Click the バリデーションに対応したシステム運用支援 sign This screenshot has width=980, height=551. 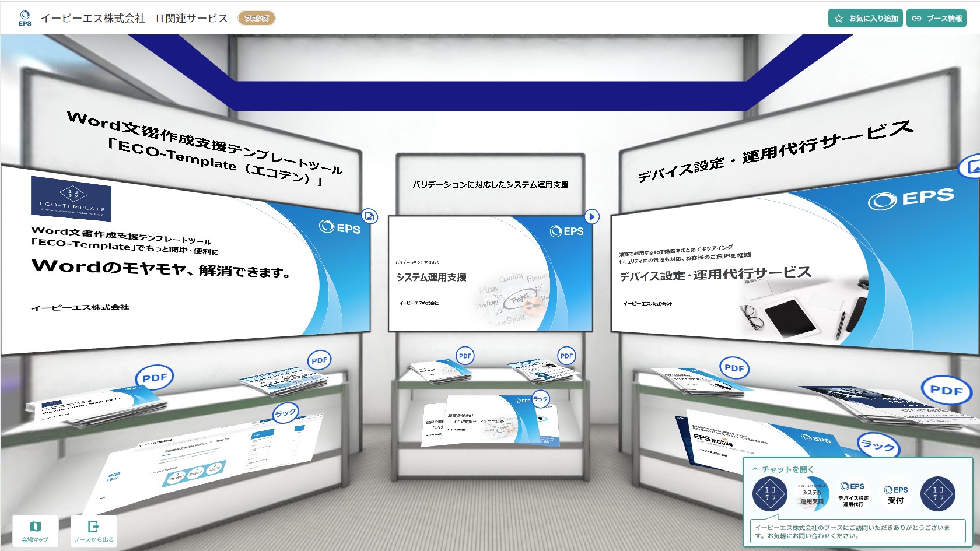491,184
